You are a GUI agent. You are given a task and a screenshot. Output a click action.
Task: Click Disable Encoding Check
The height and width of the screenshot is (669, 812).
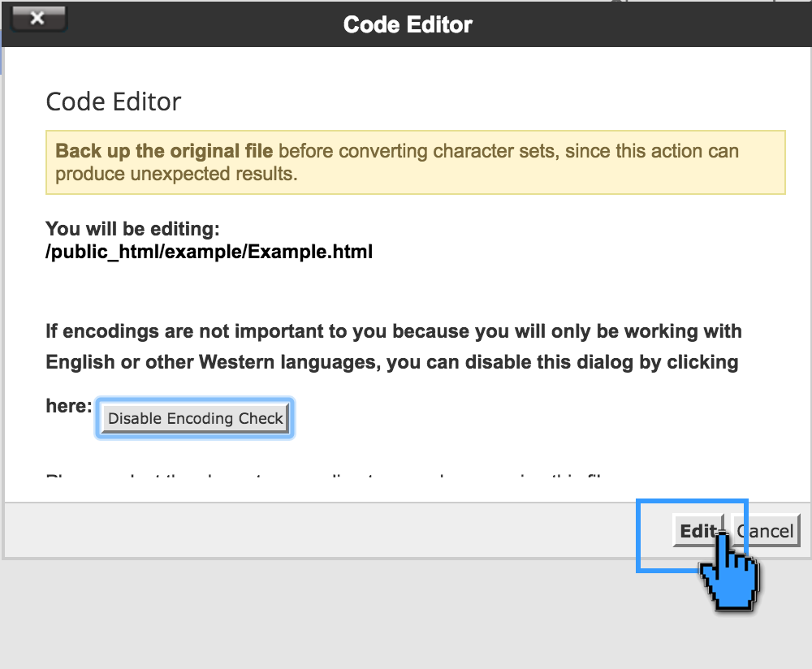pos(194,417)
